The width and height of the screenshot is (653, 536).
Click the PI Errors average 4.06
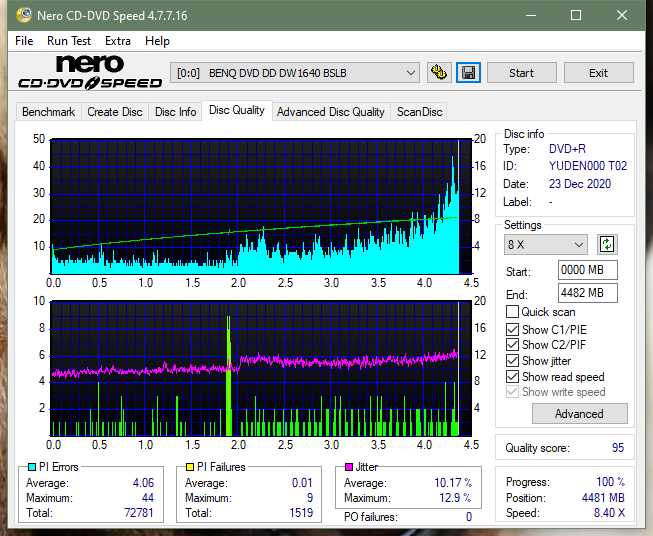click(143, 483)
